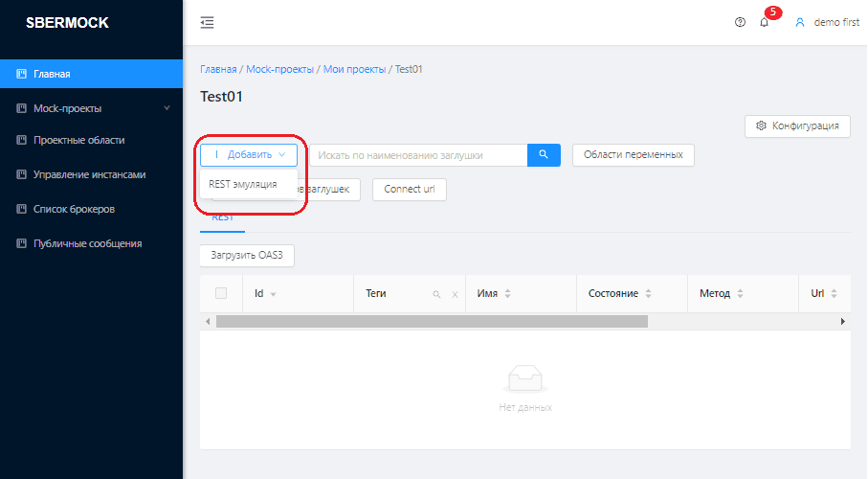This screenshot has height=479, width=868.
Task: Expand the Мock-проекты sidebar chevron
Action: coord(167,108)
